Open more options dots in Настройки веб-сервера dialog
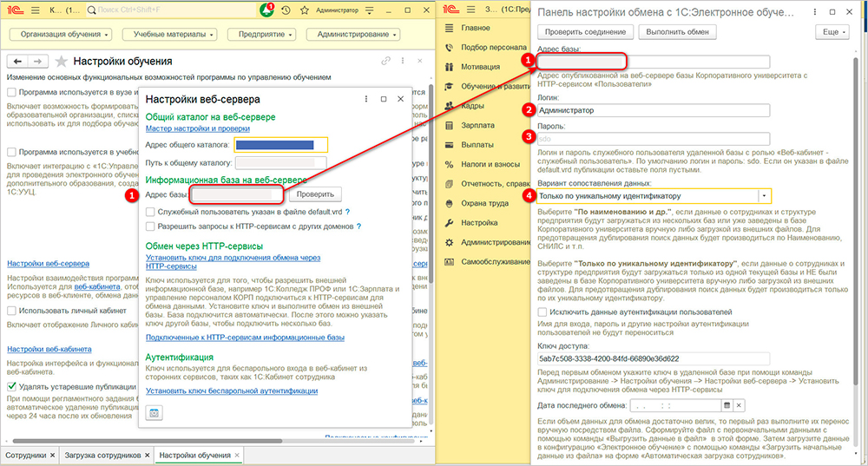This screenshot has height=466, width=868. point(366,99)
